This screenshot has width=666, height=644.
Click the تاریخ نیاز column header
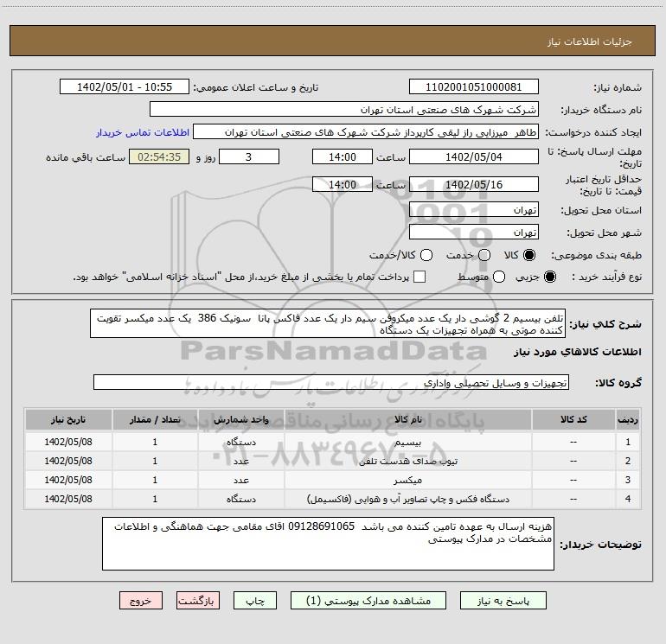click(x=68, y=420)
